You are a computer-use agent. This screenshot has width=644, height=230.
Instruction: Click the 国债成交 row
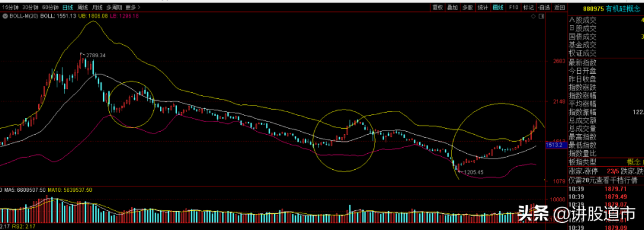point(606,36)
